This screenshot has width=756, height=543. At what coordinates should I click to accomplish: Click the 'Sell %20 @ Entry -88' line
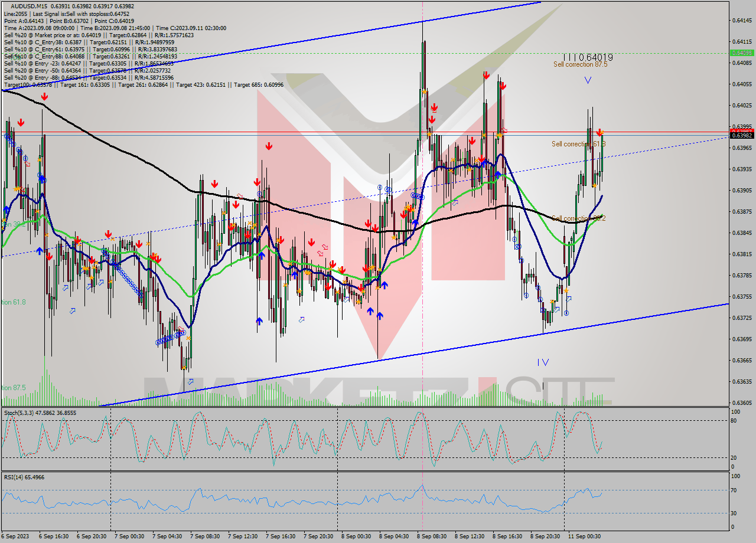[89, 77]
